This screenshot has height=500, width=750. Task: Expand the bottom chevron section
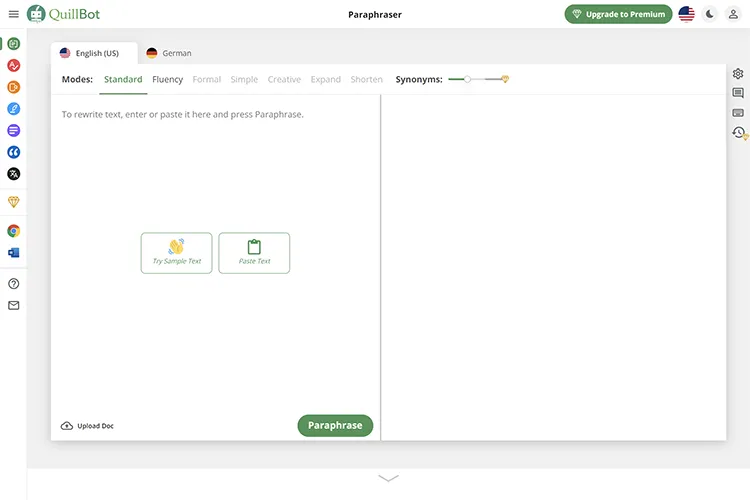(x=388, y=478)
